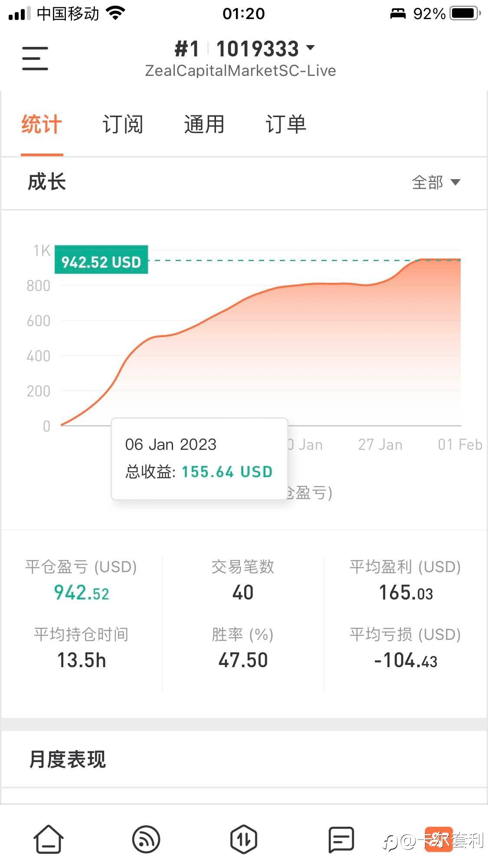Tap the 06 Jan 2023 chart tooltip
The width and height of the screenshot is (488, 868).
click(200, 459)
